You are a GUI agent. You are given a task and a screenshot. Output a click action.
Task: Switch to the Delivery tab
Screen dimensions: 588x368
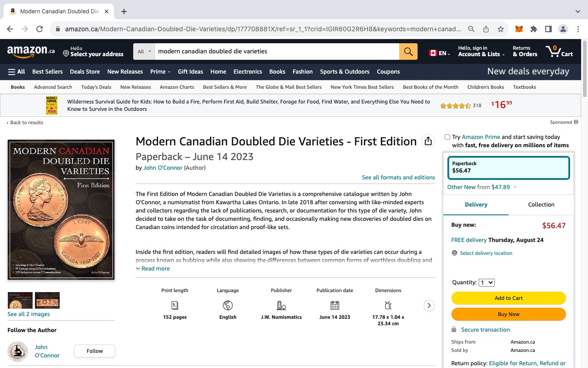coord(476,205)
